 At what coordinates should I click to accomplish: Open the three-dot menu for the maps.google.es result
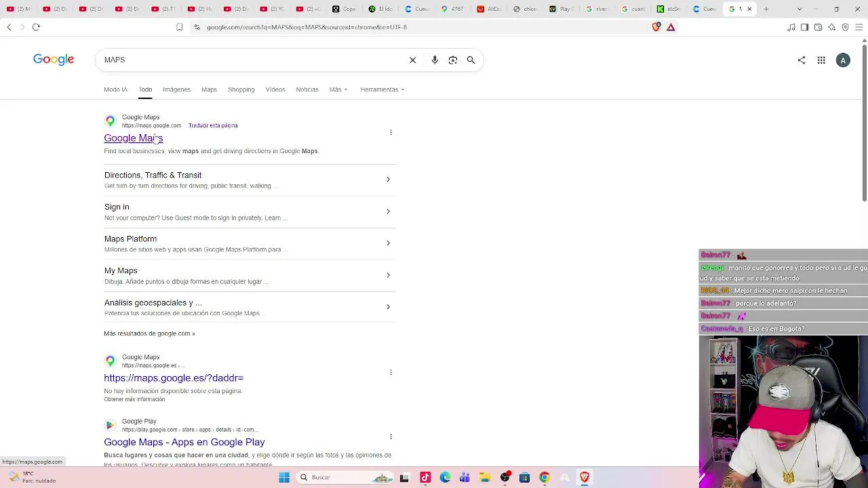click(x=391, y=372)
